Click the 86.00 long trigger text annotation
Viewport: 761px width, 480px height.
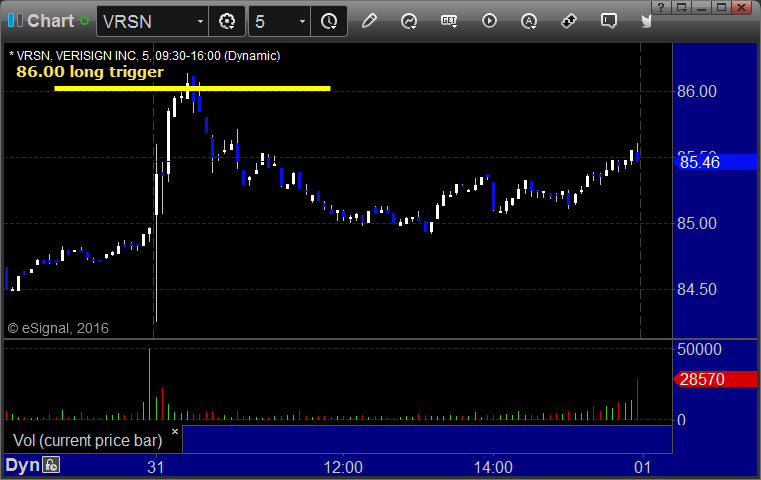(90, 72)
